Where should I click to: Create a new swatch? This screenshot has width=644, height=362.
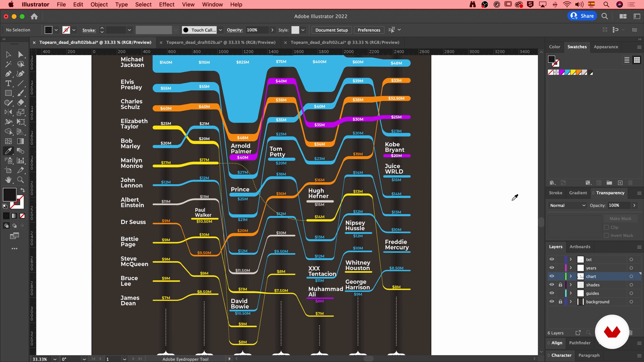[620, 183]
